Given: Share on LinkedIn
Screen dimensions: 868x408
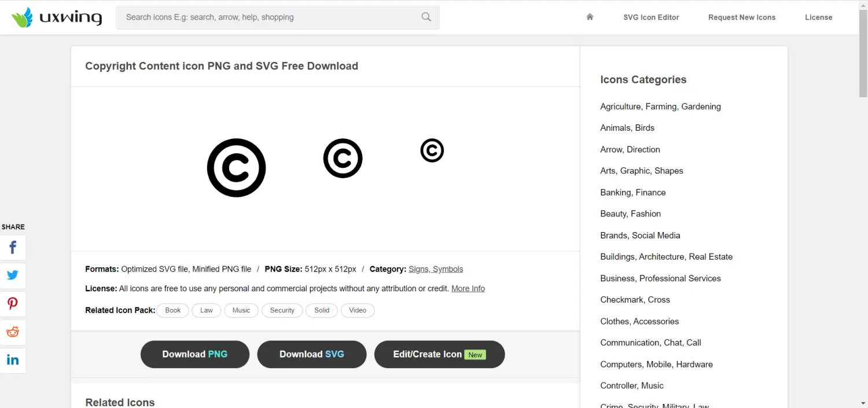Looking at the screenshot, I should click(13, 360).
